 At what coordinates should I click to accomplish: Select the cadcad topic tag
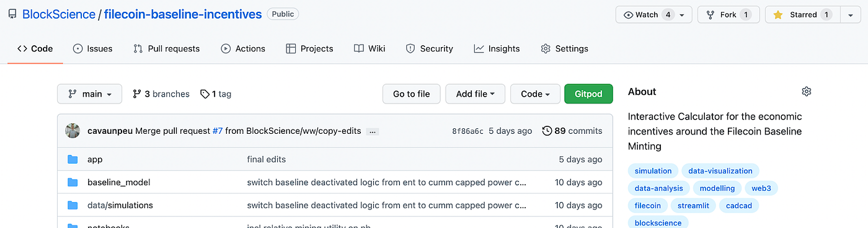(739, 205)
